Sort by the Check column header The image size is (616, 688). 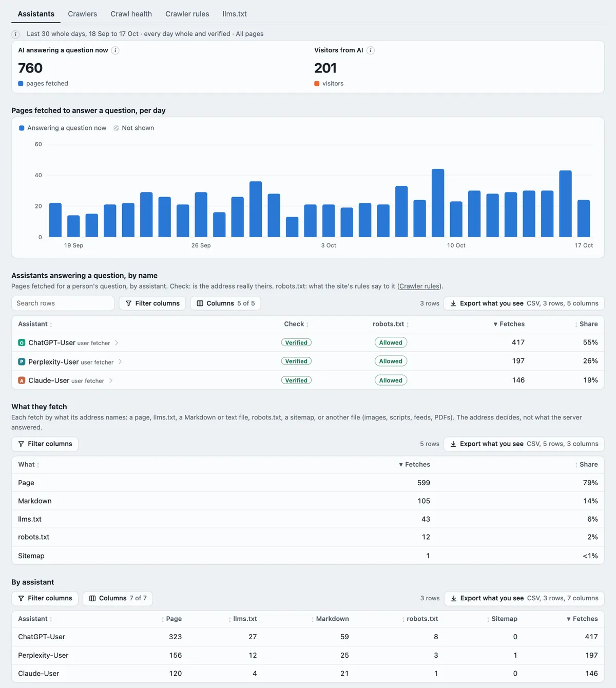[x=296, y=324]
